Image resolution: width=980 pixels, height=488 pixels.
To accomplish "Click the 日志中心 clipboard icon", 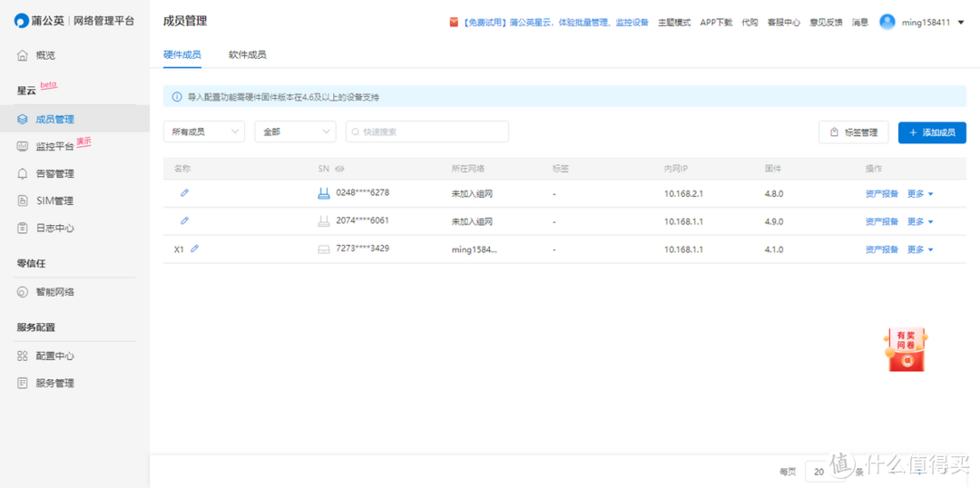I will pyautogui.click(x=23, y=228).
